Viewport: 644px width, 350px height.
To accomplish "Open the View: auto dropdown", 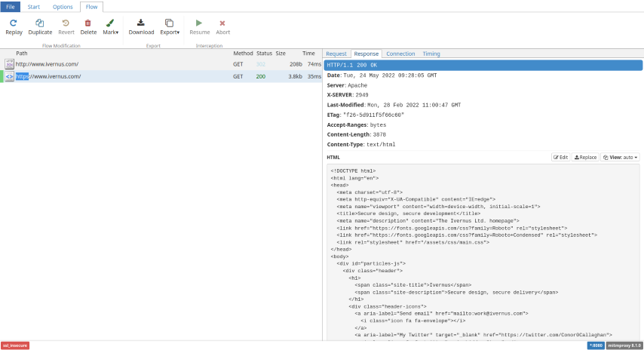I will [621, 157].
